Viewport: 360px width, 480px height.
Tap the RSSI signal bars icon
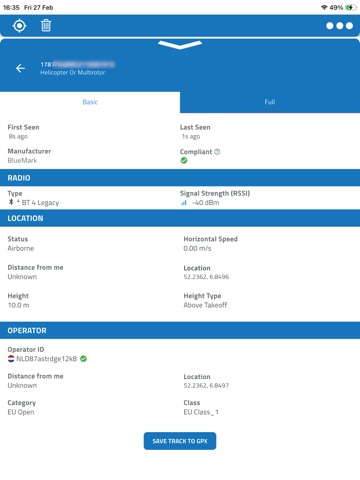coord(184,203)
